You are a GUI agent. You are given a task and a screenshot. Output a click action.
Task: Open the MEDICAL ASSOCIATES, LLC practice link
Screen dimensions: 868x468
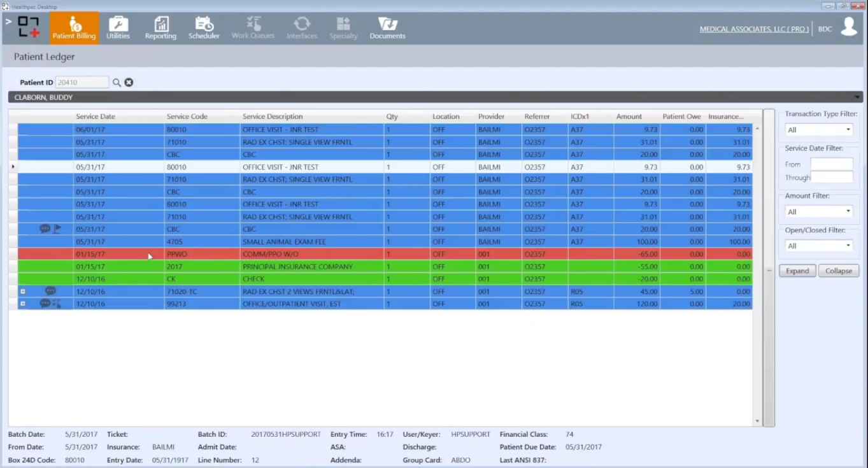753,29
